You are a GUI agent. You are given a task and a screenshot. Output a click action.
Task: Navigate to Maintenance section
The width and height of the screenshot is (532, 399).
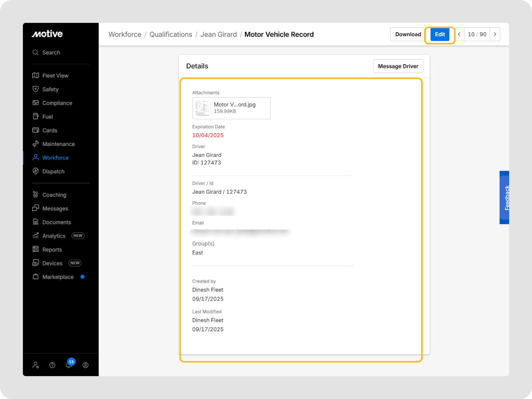[x=58, y=144]
